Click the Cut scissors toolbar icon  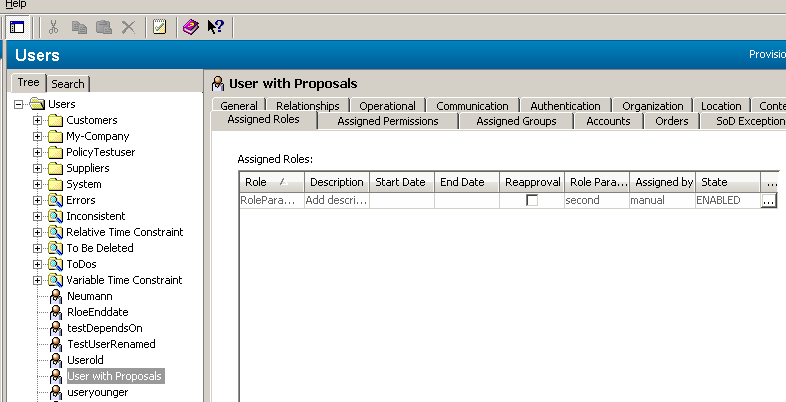coord(54,27)
